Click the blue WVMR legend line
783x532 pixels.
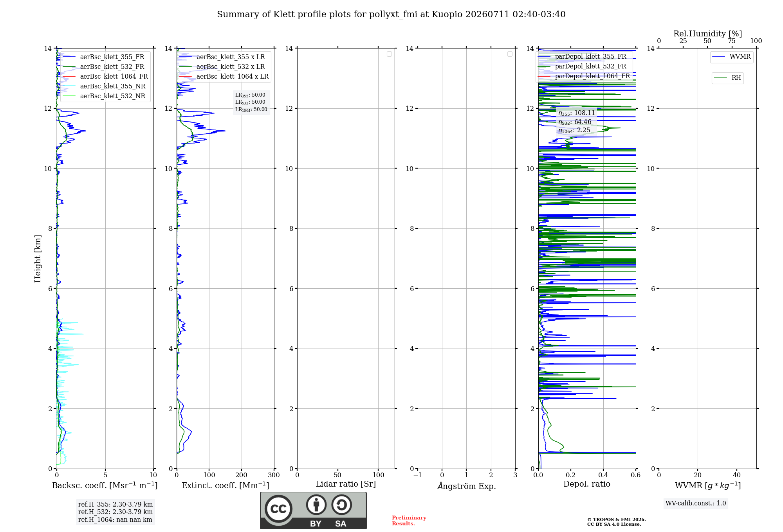pos(718,57)
